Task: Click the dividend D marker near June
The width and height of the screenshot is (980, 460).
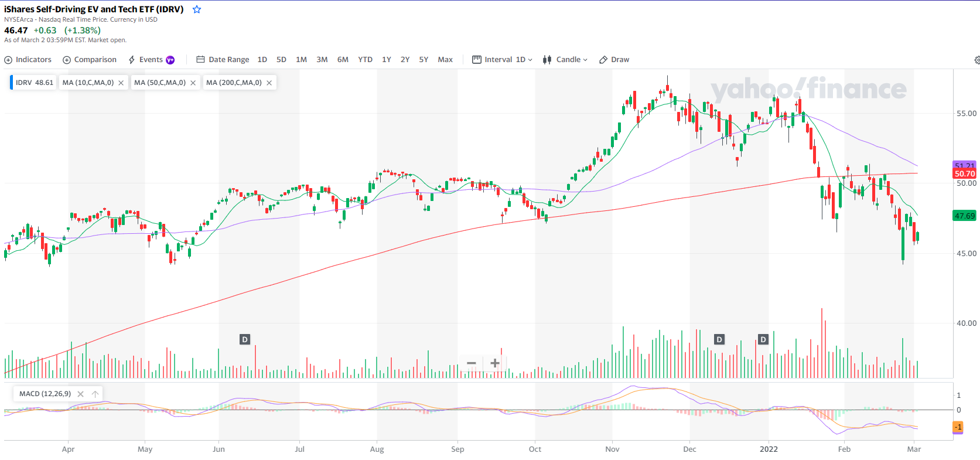Action: pyautogui.click(x=245, y=339)
